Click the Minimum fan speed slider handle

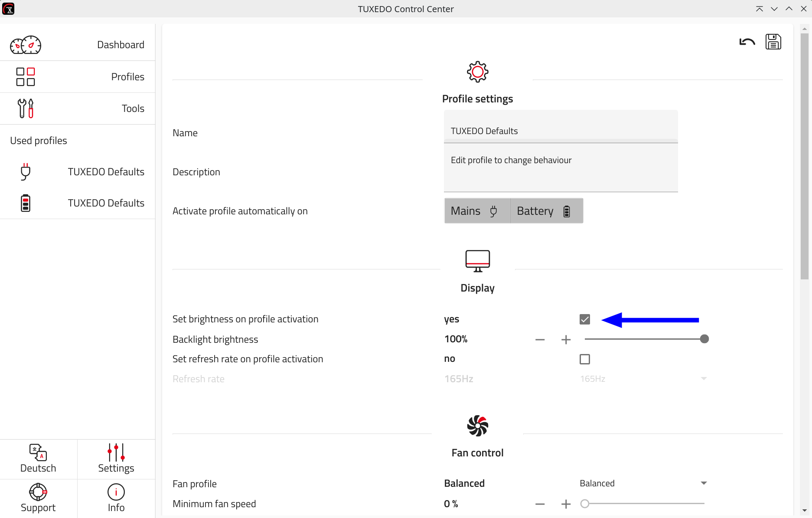point(585,504)
